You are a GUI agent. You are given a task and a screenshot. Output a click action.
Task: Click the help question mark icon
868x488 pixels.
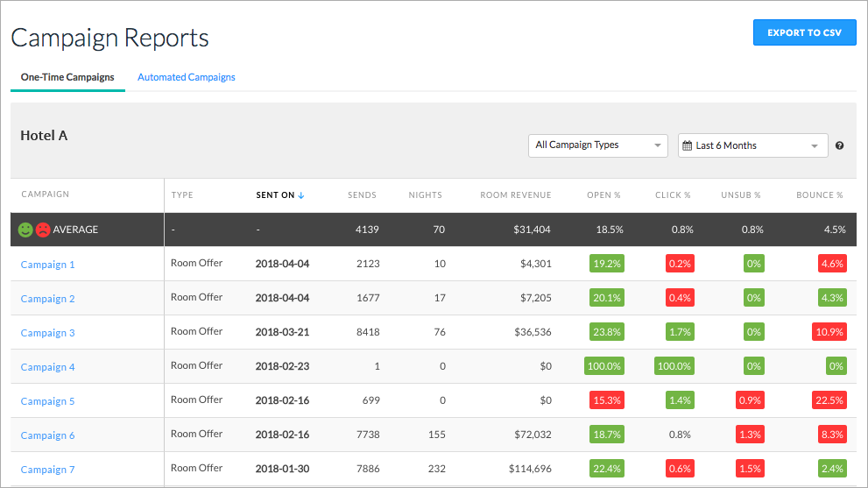(x=839, y=145)
